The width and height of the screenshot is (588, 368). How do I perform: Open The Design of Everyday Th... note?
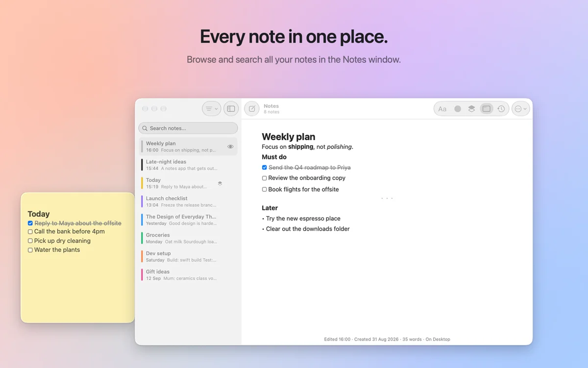tap(188, 220)
